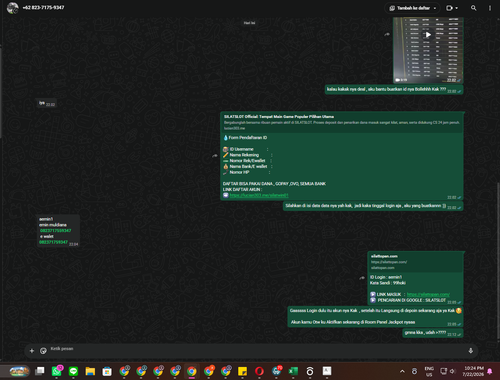The image size is (500, 380).
Task: Open clock and calendar 10:24 PM
Action: pyautogui.click(x=474, y=371)
